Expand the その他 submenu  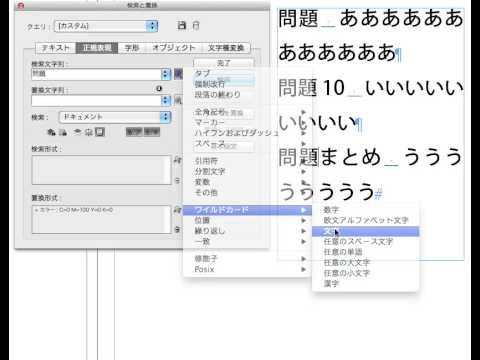pos(247,193)
